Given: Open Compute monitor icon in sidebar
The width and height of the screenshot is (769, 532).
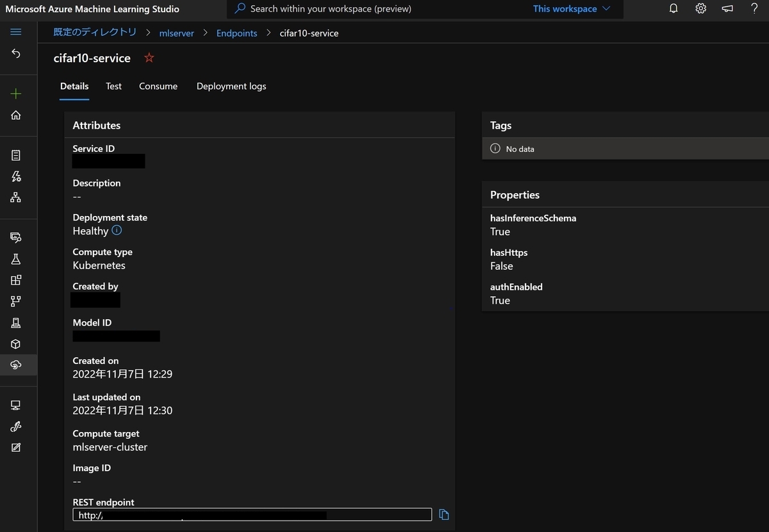Looking at the screenshot, I should [16, 406].
